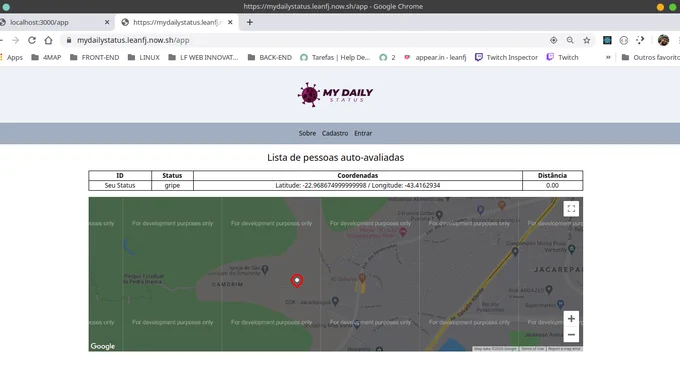Click the red location marker on map
The width and height of the screenshot is (680, 368).
[297, 281]
